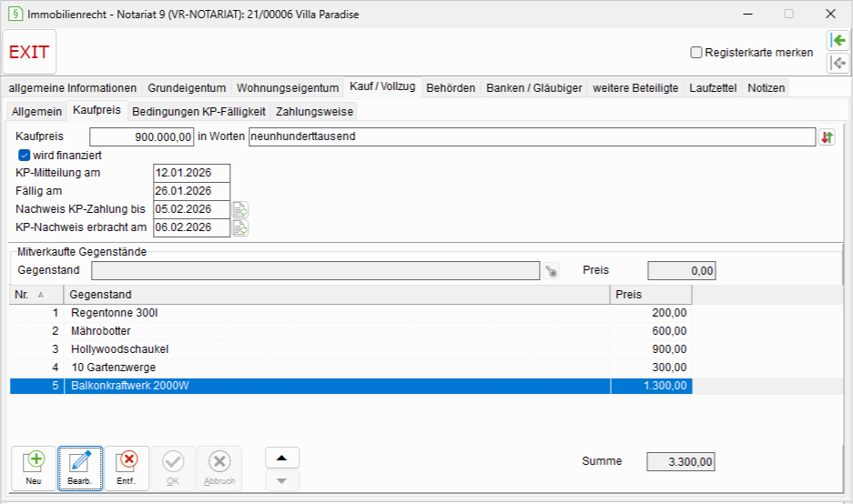Click the OK checkmark button
The image size is (853, 504).
[x=173, y=469]
